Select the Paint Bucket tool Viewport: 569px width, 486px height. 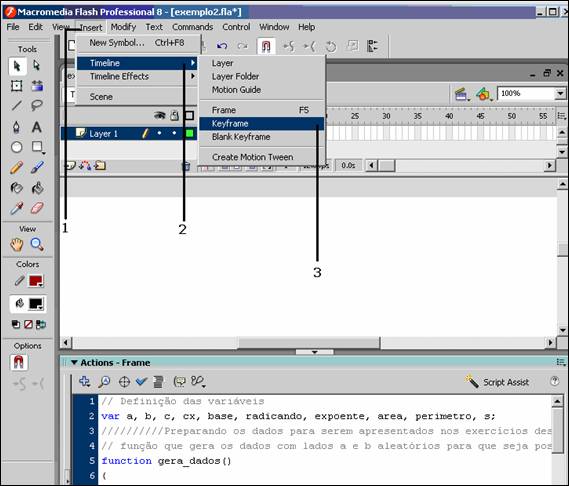pos(37,188)
